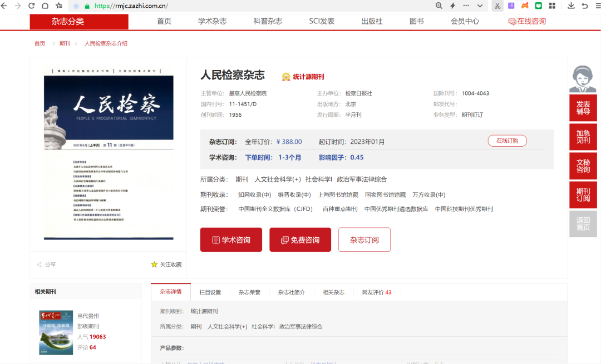Image resolution: width=601 pixels, height=364 pixels.
Task: Toggle 关注收藏 star favorite
Action: pos(166,265)
